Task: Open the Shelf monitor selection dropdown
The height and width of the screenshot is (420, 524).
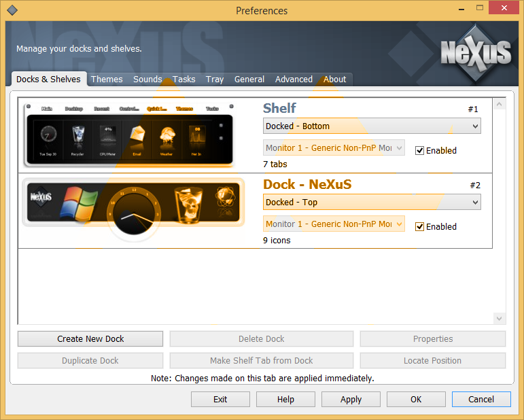Action: pyautogui.click(x=334, y=147)
